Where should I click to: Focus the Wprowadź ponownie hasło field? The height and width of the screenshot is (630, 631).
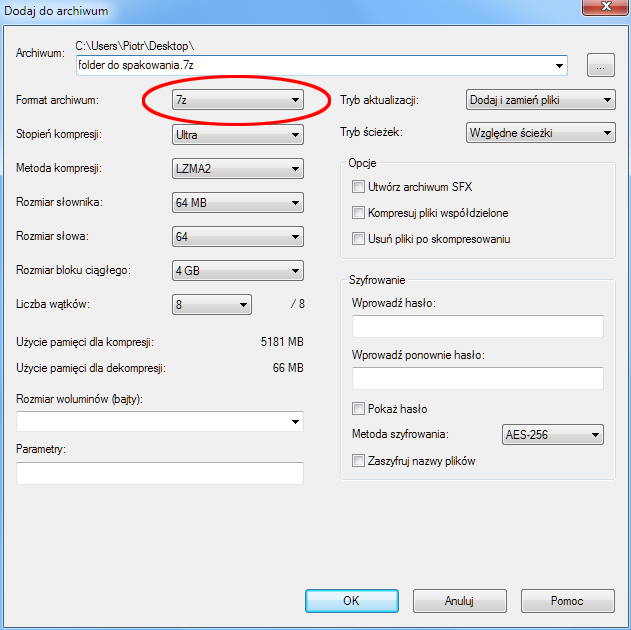[x=478, y=378]
